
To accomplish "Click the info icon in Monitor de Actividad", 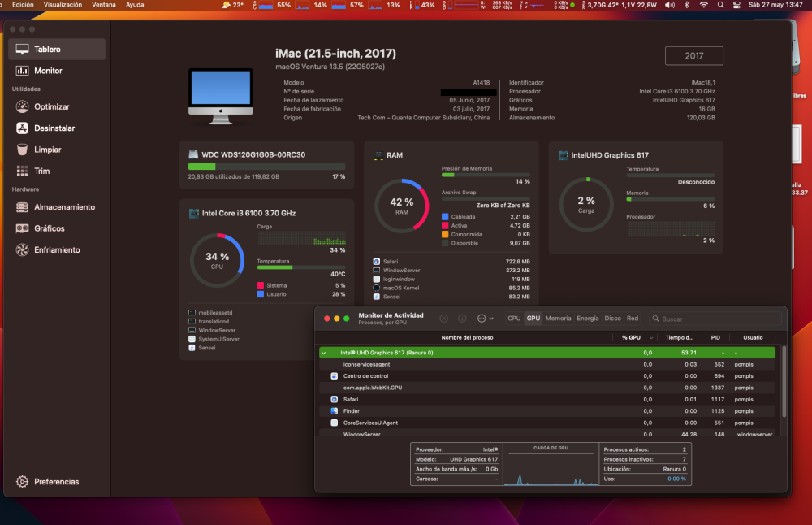I will (x=463, y=319).
